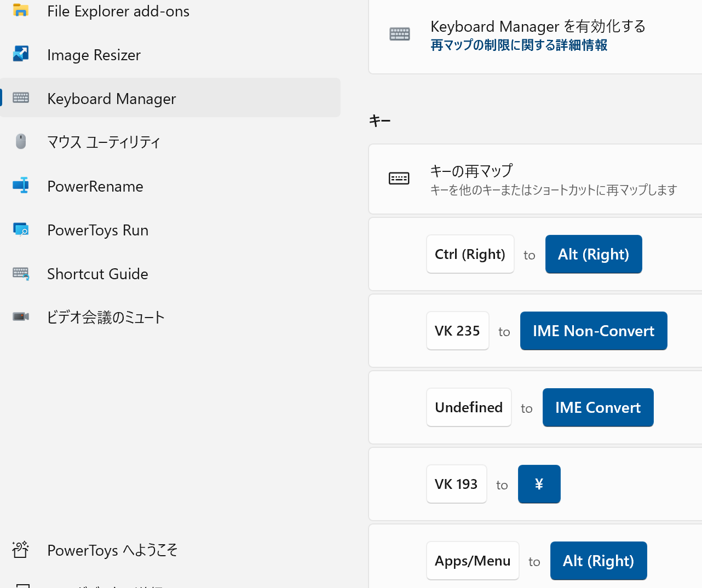This screenshot has height=588, width=702.
Task: Click the IME Non-Convert target key
Action: coord(593,331)
